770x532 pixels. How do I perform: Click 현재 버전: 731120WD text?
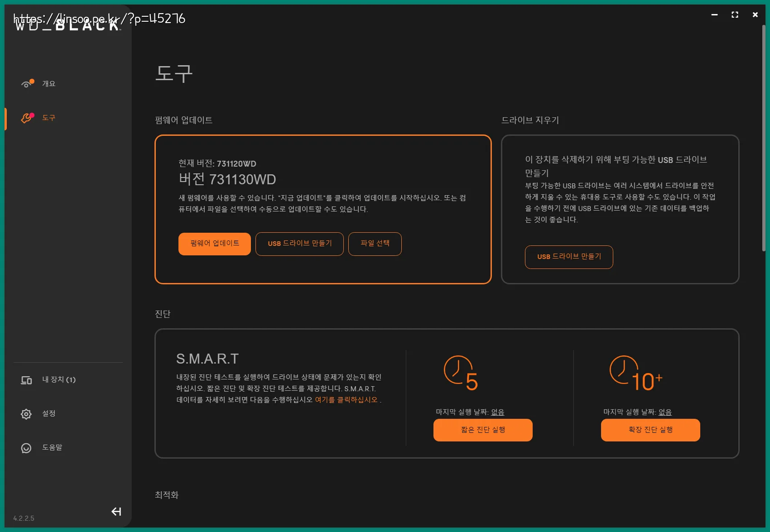[x=217, y=163]
